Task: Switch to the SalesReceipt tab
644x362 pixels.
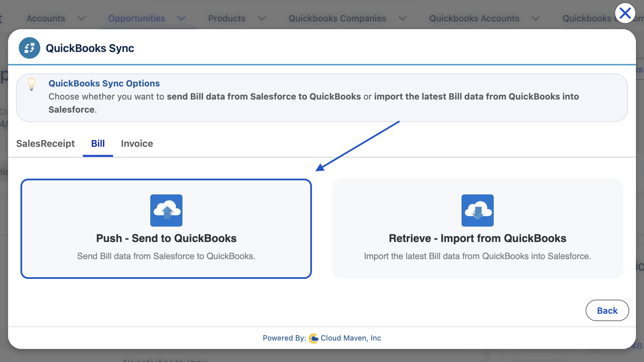Action: 45,143
